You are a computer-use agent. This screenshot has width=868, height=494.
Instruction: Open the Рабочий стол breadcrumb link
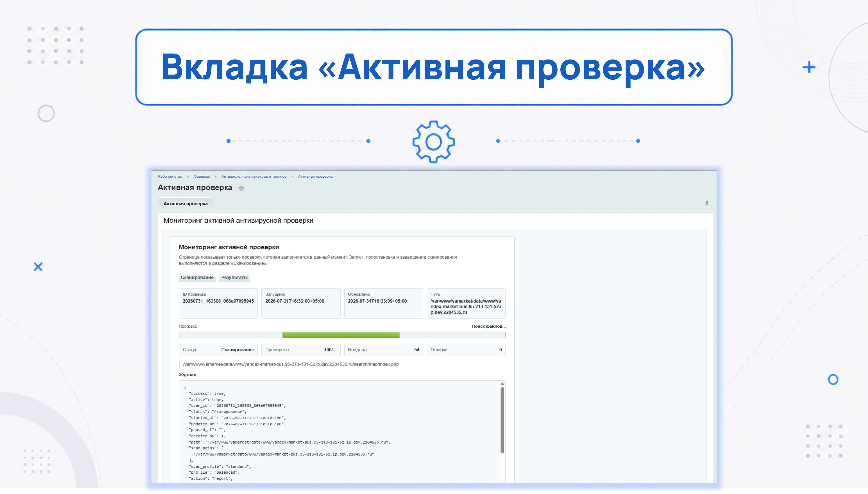coord(170,176)
